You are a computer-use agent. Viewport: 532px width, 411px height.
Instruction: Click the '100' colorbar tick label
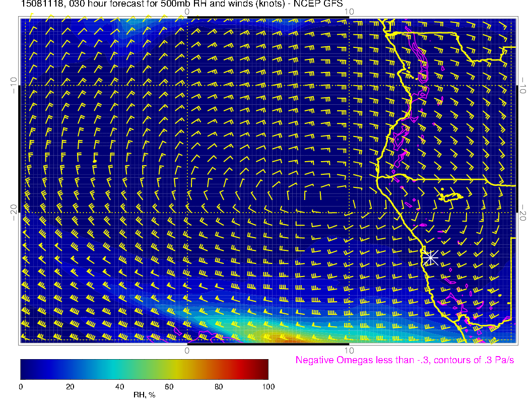click(x=269, y=387)
